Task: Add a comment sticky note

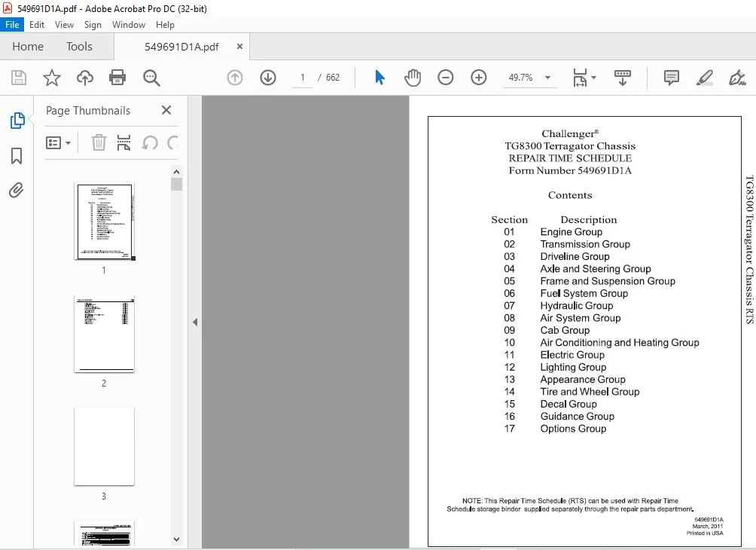Action: tap(671, 78)
